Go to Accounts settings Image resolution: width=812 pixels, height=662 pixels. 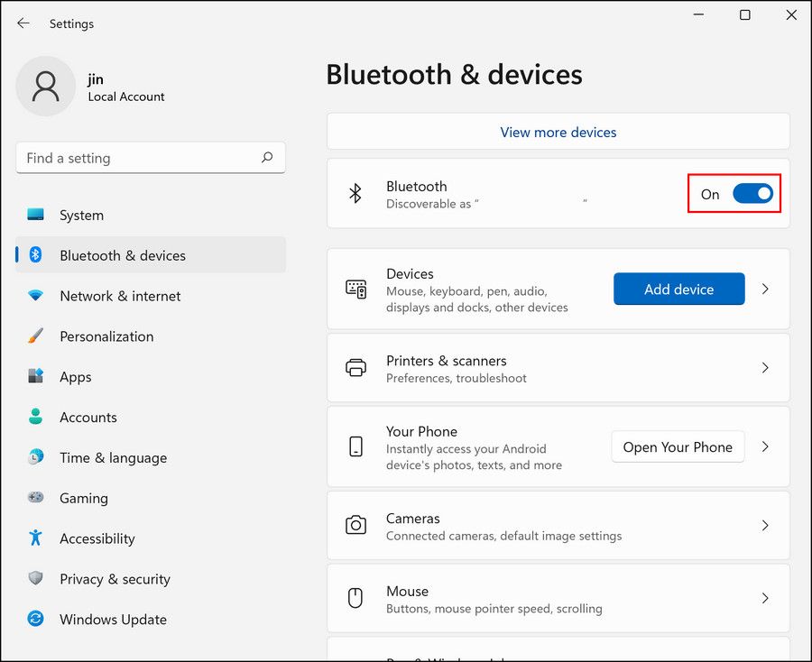point(88,417)
